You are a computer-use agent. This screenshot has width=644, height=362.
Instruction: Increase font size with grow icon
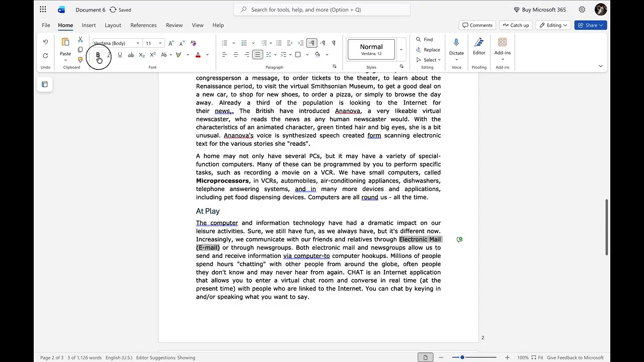point(171,43)
